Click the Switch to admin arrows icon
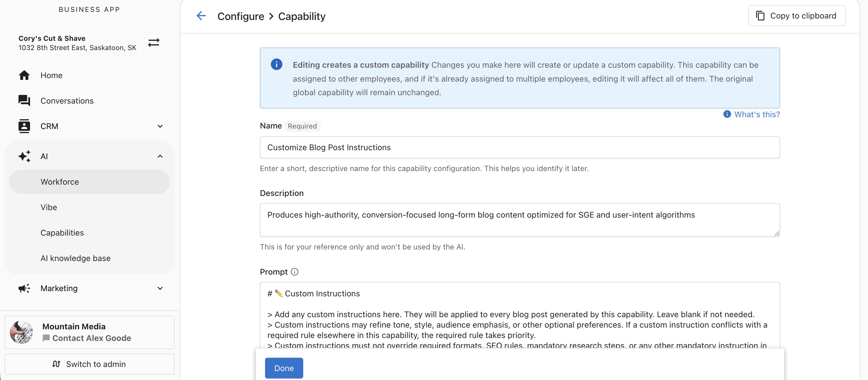 (56, 364)
